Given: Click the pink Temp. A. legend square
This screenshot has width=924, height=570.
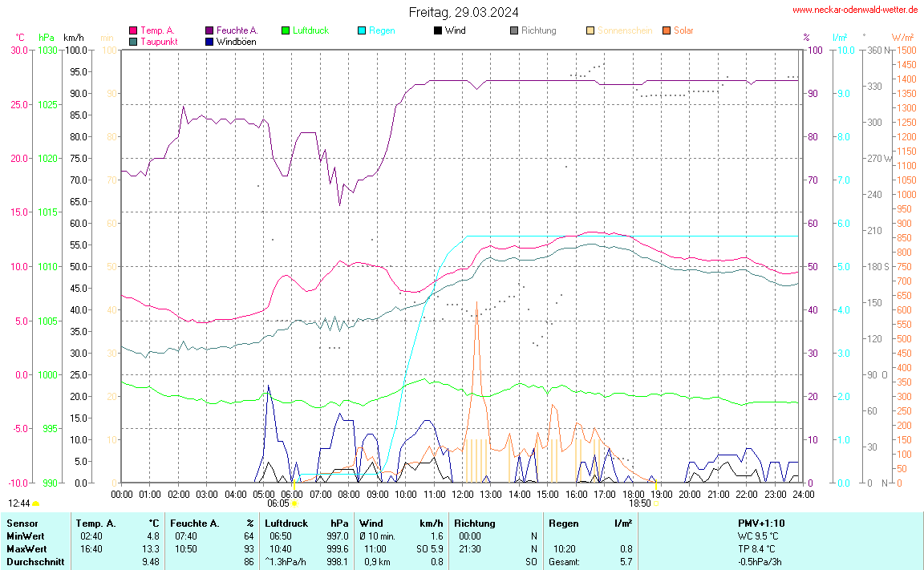Looking at the screenshot, I should coord(133,30).
